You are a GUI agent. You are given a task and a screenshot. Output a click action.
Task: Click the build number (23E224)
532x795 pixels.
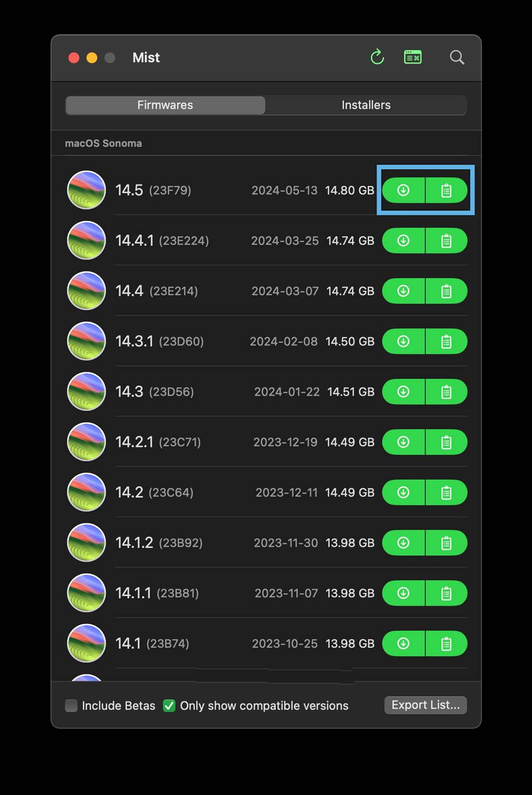184,241
